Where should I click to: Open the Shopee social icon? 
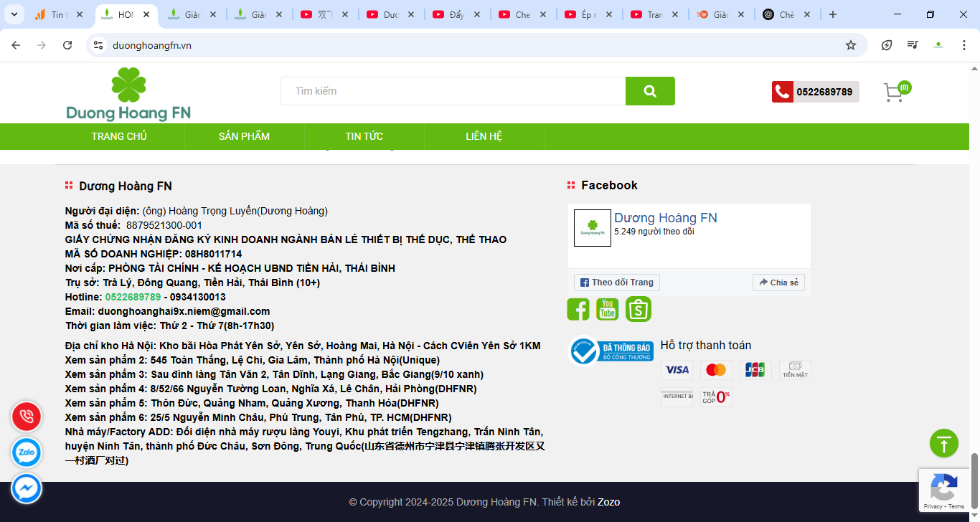[x=639, y=309]
